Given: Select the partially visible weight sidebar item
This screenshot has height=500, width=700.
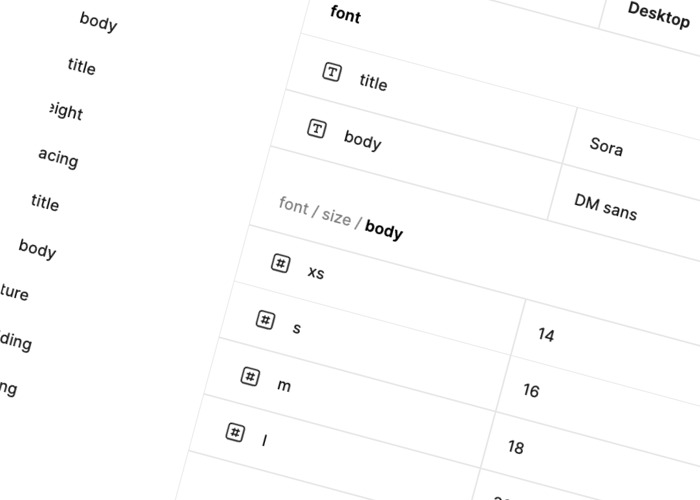Looking at the screenshot, I should click(65, 112).
